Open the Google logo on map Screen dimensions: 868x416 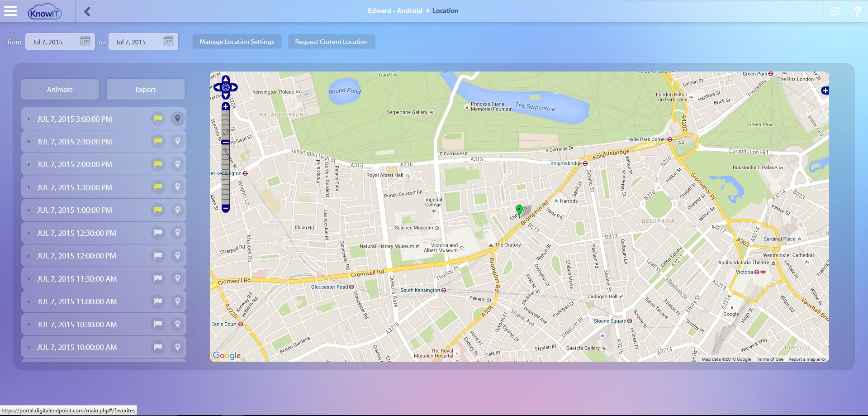point(227,355)
